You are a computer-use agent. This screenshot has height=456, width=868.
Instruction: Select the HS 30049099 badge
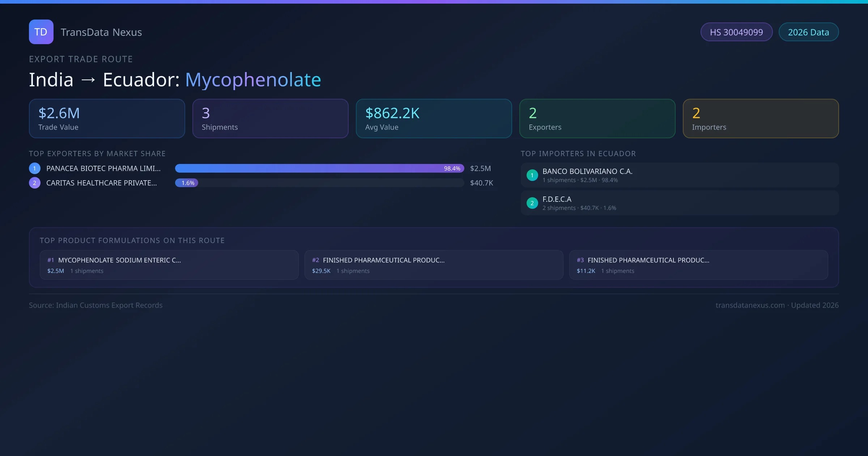click(x=736, y=32)
